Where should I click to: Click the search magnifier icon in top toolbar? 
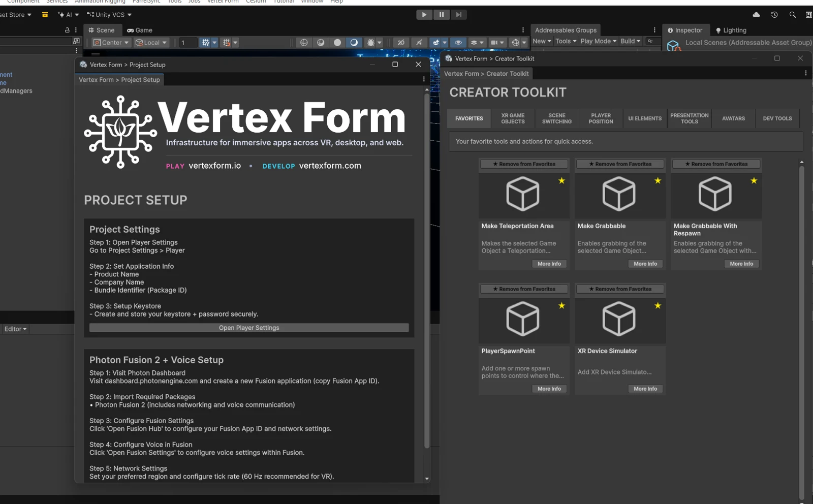click(792, 15)
